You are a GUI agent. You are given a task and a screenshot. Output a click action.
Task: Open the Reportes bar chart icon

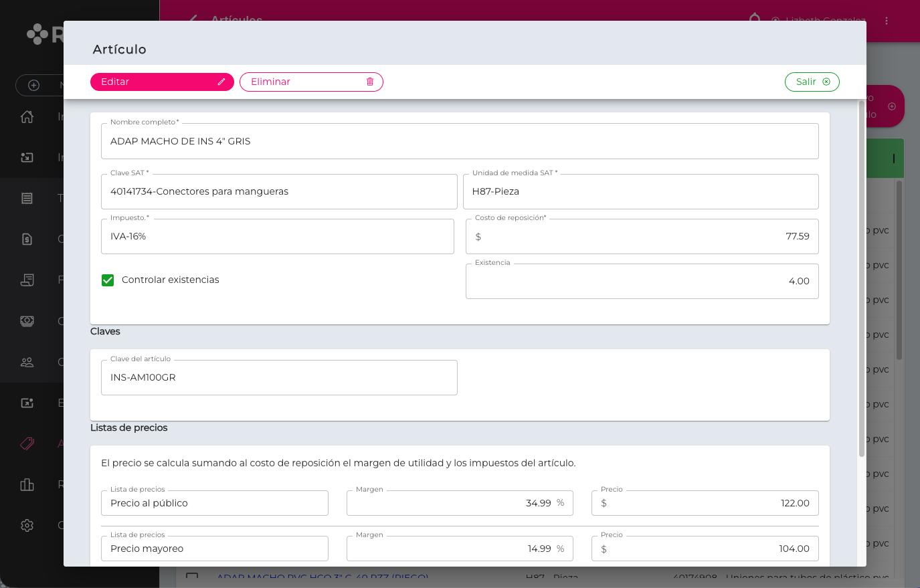[27, 484]
